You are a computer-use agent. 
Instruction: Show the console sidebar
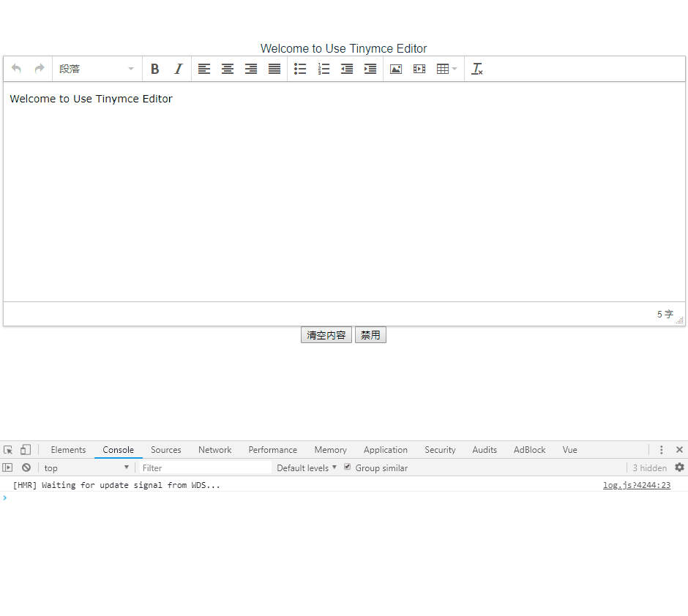pyautogui.click(x=7, y=467)
